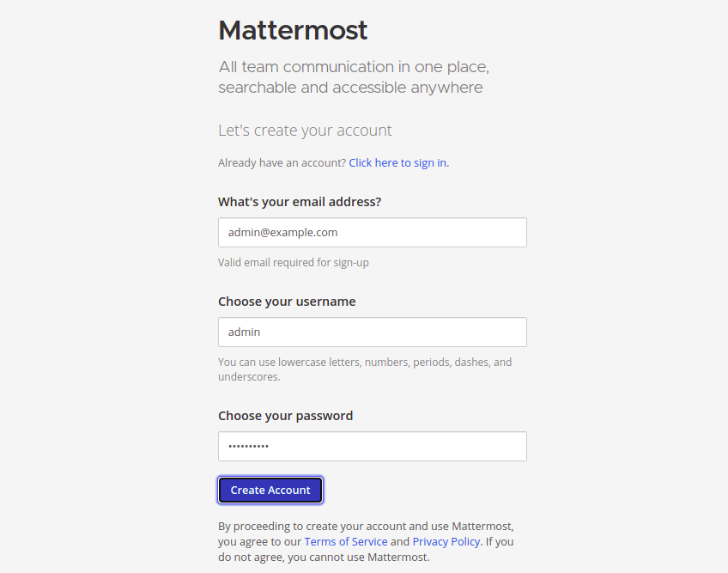Click the 'All team communication in one place' tagline
The image size is (728, 573).
pos(354,67)
